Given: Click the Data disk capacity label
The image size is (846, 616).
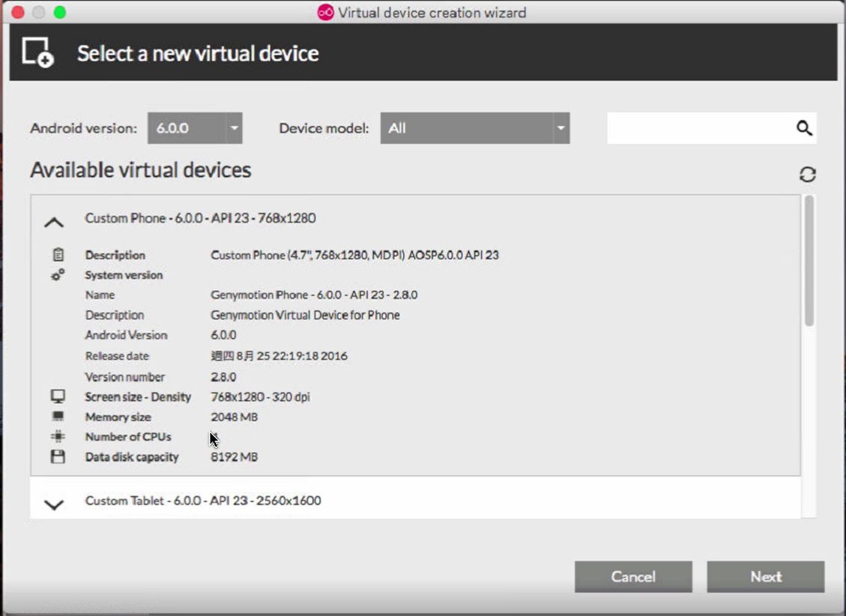Looking at the screenshot, I should point(132,457).
